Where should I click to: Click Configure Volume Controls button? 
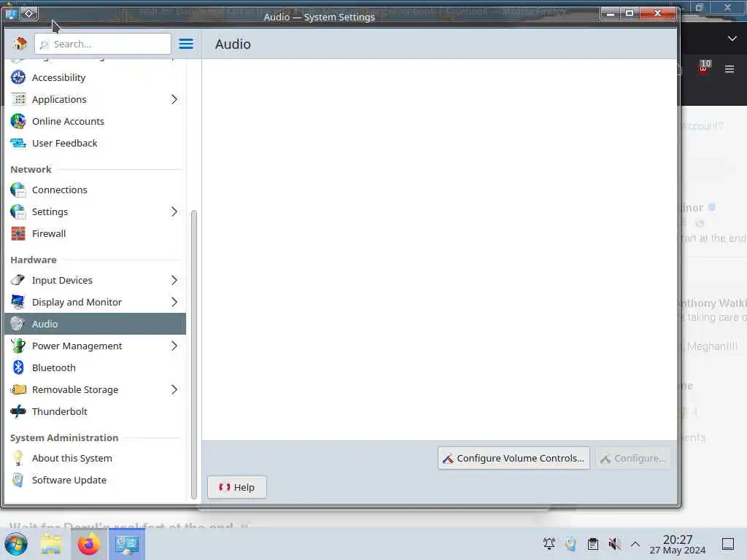point(514,458)
